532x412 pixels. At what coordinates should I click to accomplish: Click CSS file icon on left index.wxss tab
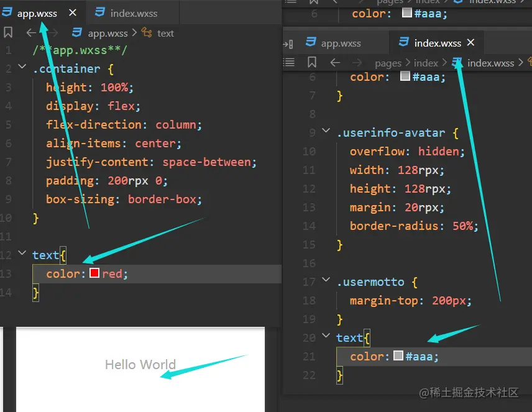point(100,12)
